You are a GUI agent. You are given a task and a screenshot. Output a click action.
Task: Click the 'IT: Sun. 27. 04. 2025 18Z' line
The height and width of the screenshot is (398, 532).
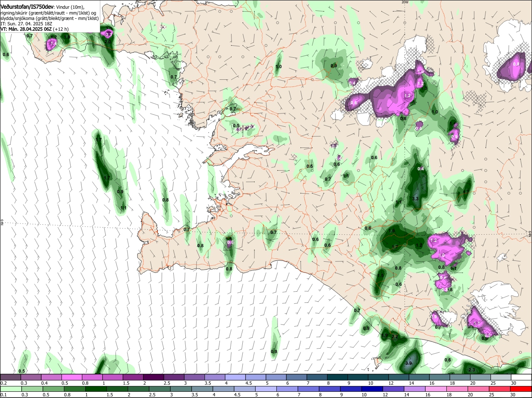coord(26,24)
